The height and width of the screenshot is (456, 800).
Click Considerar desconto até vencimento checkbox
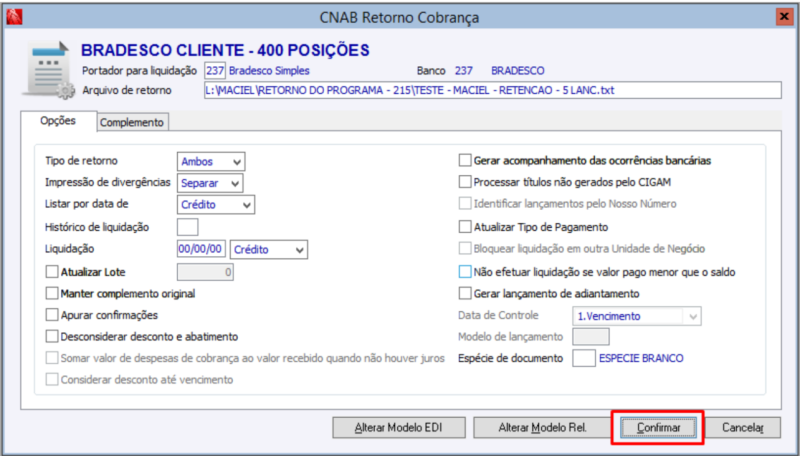[52, 379]
